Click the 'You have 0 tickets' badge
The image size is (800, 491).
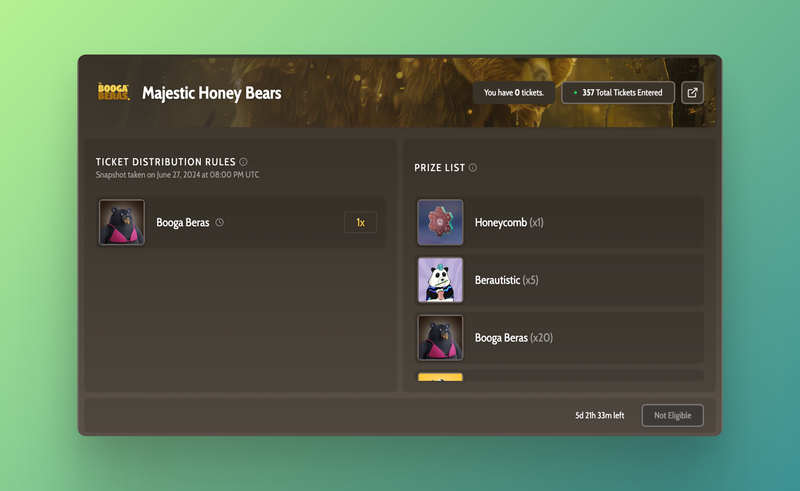click(513, 93)
